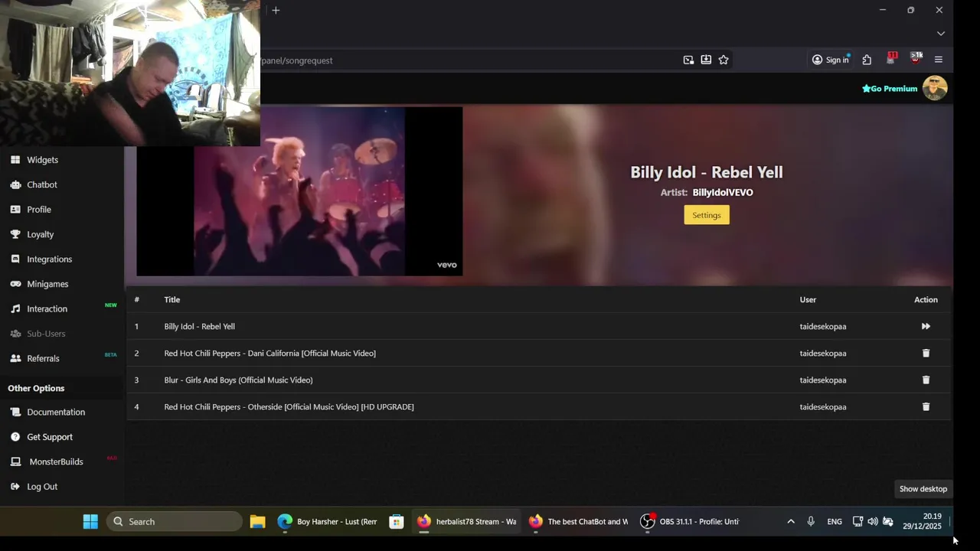Switch to 'The best ChatBot' Firefox window
This screenshot has width=980, height=551.
click(x=578, y=522)
